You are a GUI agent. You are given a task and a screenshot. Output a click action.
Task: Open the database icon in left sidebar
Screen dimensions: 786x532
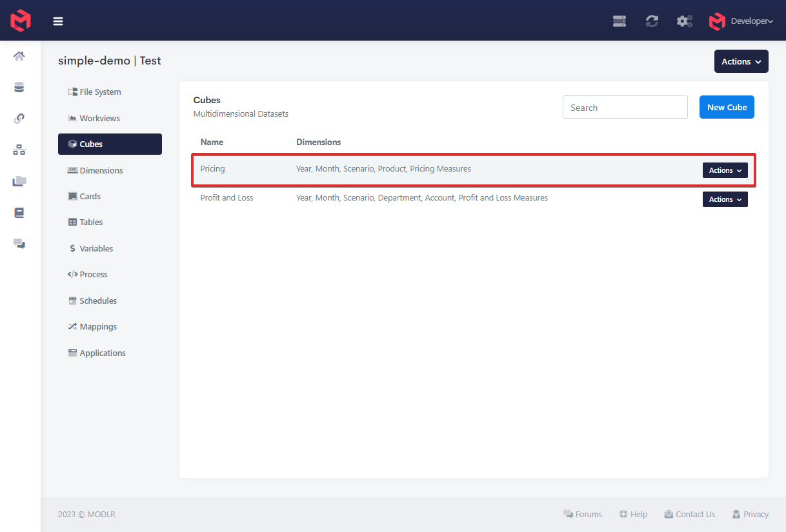19,88
